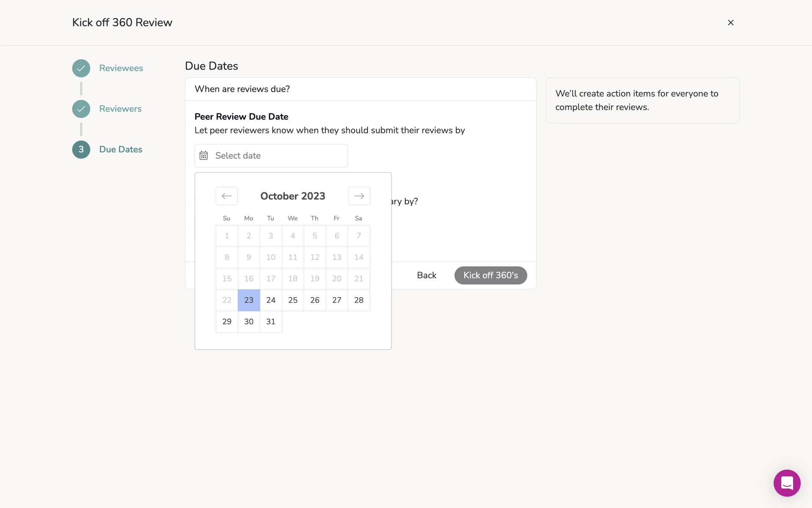Image resolution: width=812 pixels, height=508 pixels.
Task: Click the Back button
Action: pos(426,275)
